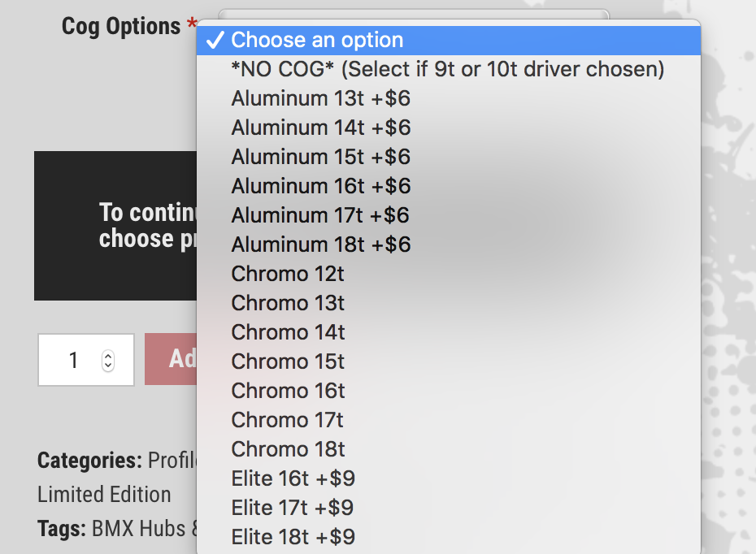Select Aluminum 15t +$6 cog
The height and width of the screenshot is (554, 756).
pyautogui.click(x=320, y=157)
